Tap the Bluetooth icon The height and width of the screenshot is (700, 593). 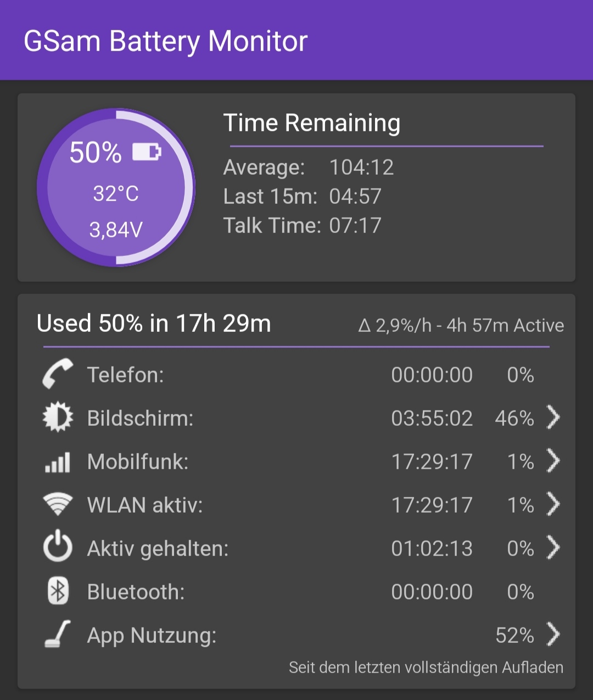(x=58, y=591)
